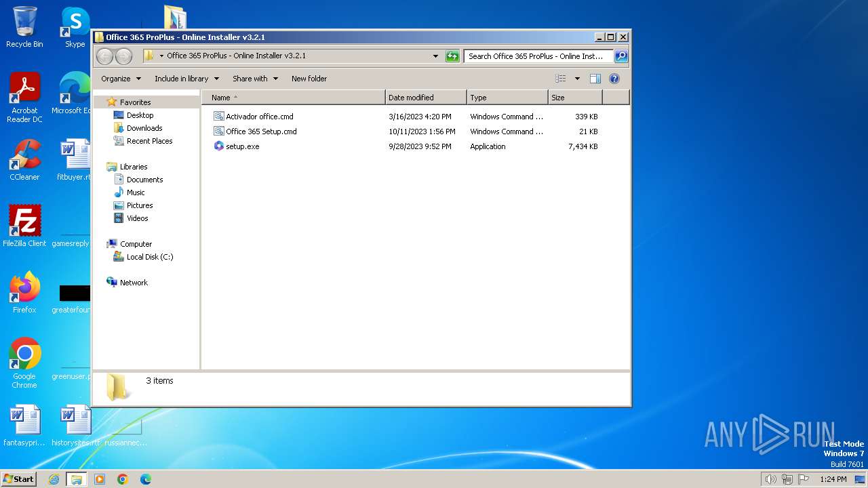The width and height of the screenshot is (868, 488).
Task: Click the volume speaker tray icon
Action: (770, 479)
